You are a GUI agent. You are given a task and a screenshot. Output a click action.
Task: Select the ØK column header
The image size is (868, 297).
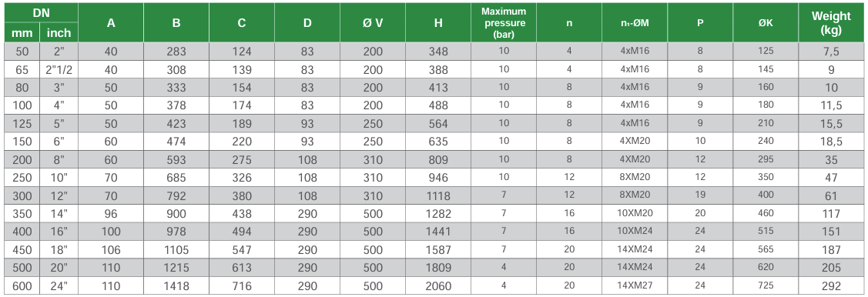(765, 22)
